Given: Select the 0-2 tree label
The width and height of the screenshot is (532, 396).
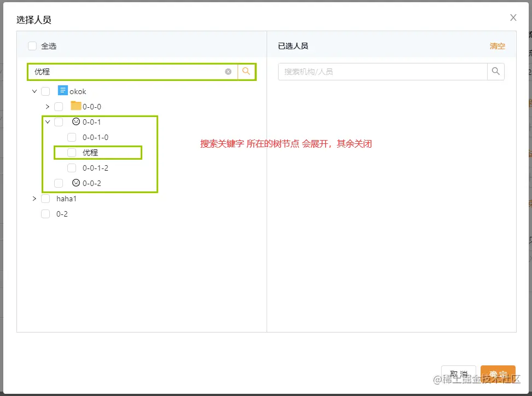Looking at the screenshot, I should (62, 214).
